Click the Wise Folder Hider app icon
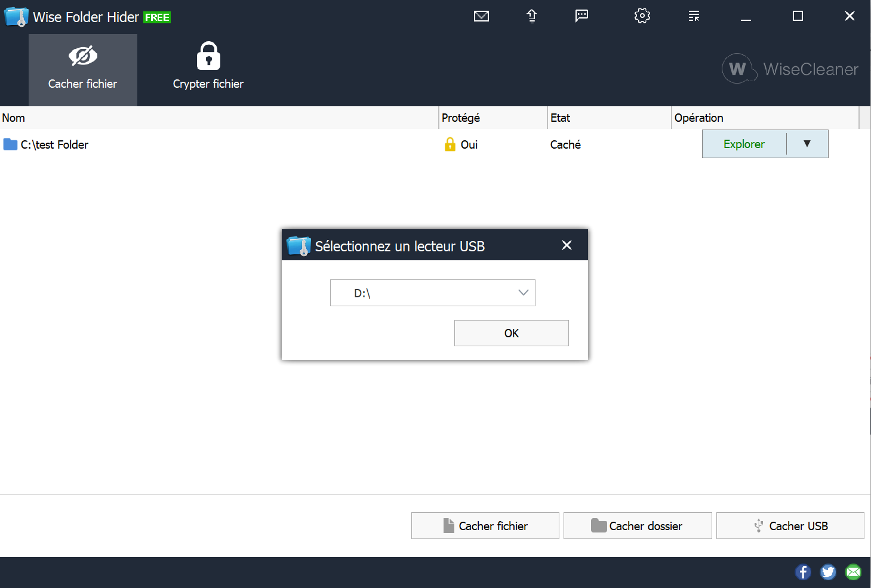Screen dimensions: 871x588 click(16, 17)
